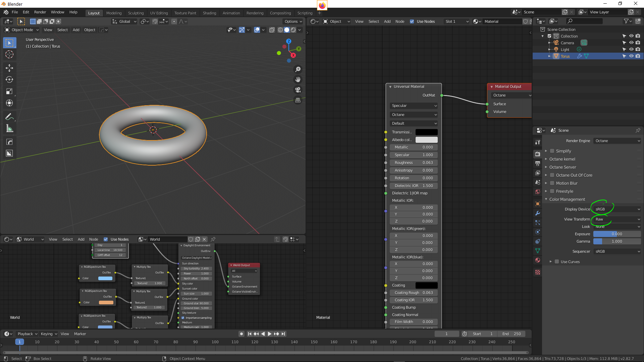Expand the Octane kernel panel
The width and height of the screenshot is (644, 362).
562,159
